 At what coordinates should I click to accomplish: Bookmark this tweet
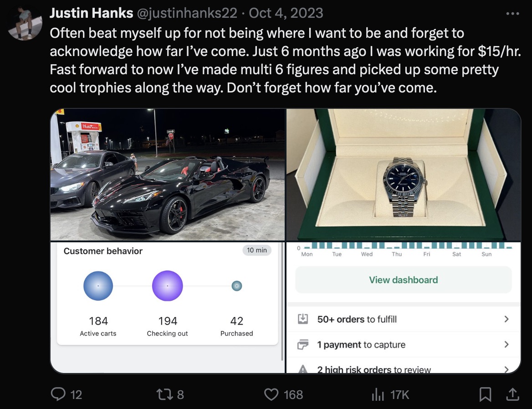click(x=485, y=394)
